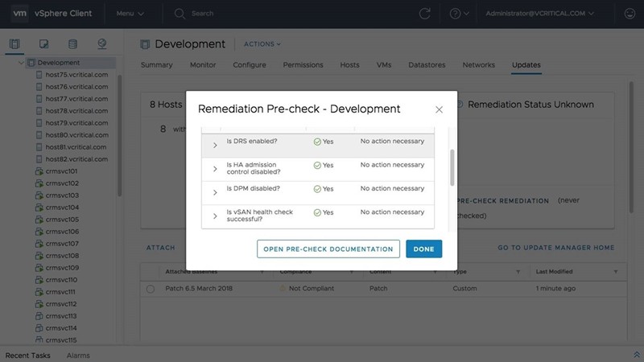Open the Last Modified column filter
The image size is (644, 362).
tap(616, 272)
